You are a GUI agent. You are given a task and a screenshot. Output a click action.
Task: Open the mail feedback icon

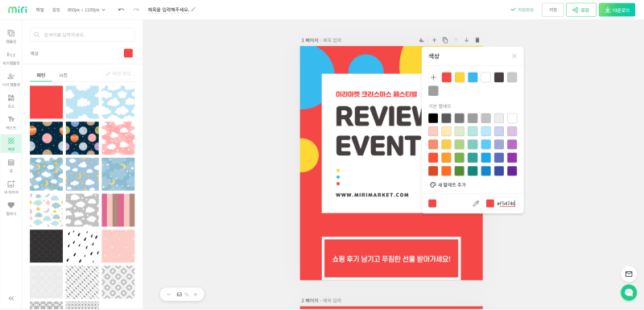click(x=629, y=274)
